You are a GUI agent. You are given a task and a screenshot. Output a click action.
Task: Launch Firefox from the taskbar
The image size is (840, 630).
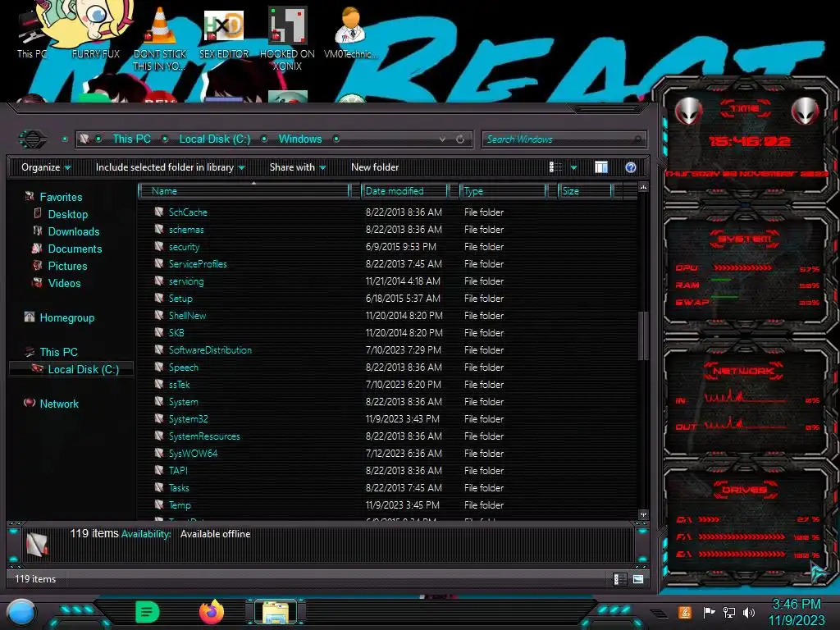pos(212,612)
